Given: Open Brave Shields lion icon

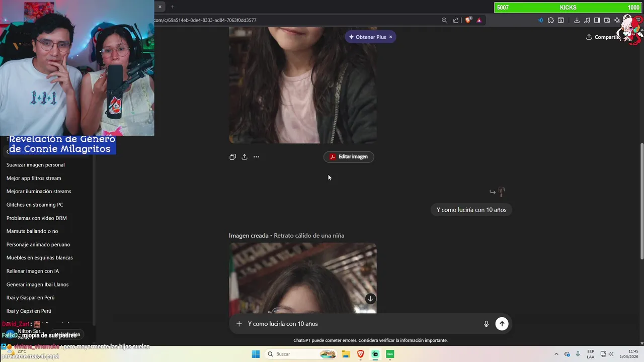Looking at the screenshot, I should click(468, 20).
